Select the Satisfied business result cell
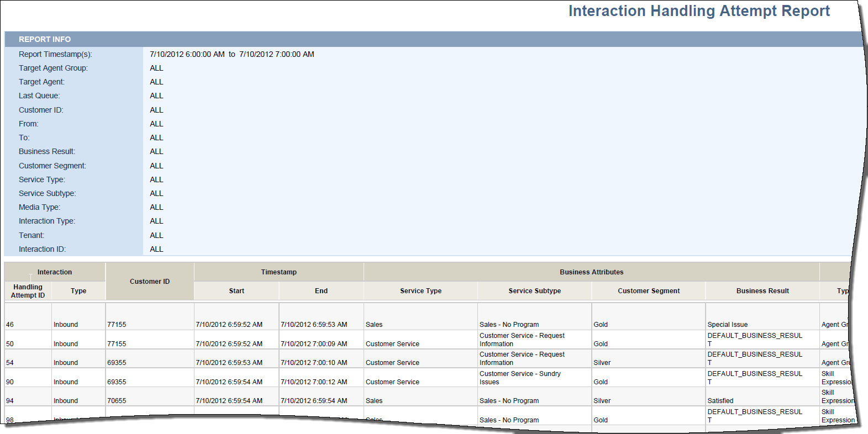The image size is (868, 434). click(720, 401)
